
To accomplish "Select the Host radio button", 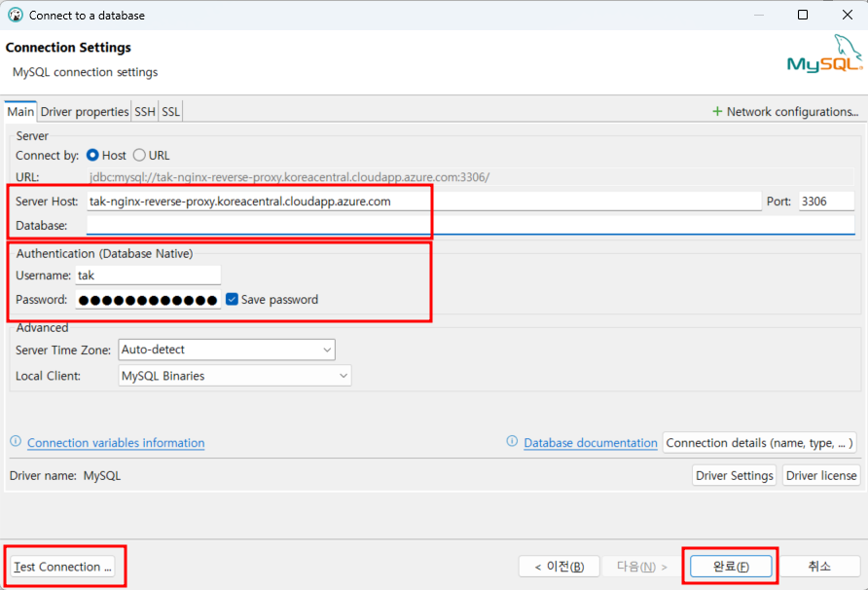I will tap(92, 155).
